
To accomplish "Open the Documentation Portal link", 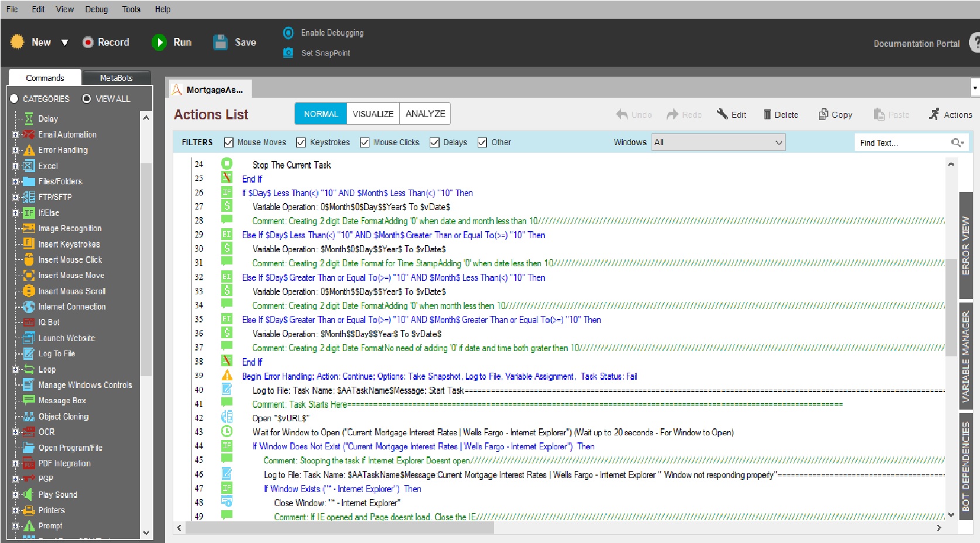I will click(916, 43).
